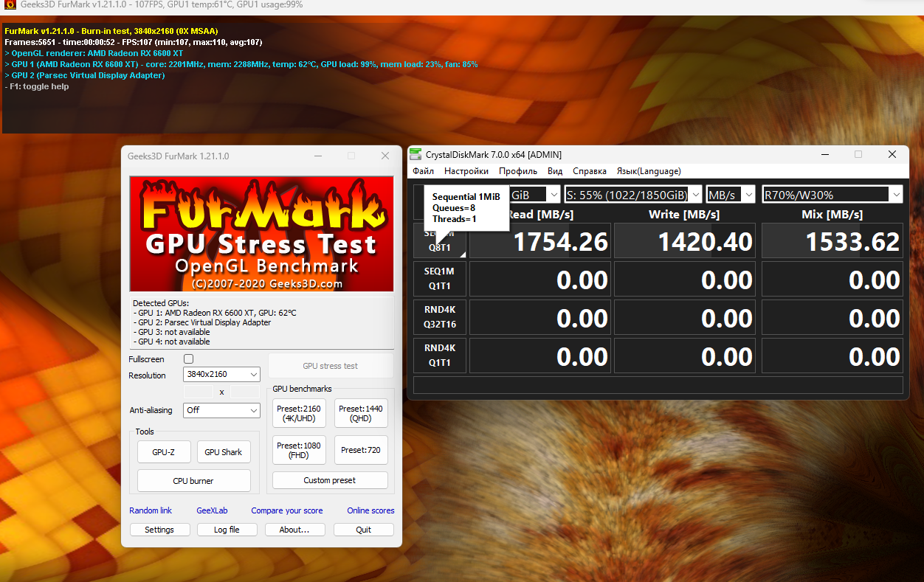Viewport: 924px width, 582px height.
Task: Click the Quit button in FurMark
Action: 363,530
